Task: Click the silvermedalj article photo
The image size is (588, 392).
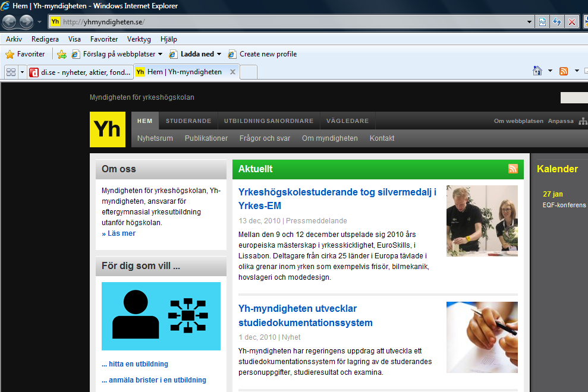Action: pyautogui.click(x=482, y=221)
